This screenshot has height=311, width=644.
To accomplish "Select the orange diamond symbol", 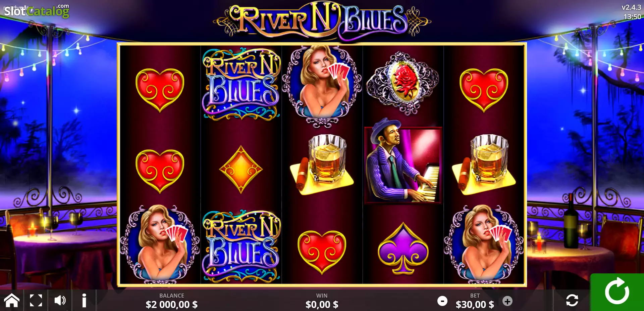I will [241, 169].
